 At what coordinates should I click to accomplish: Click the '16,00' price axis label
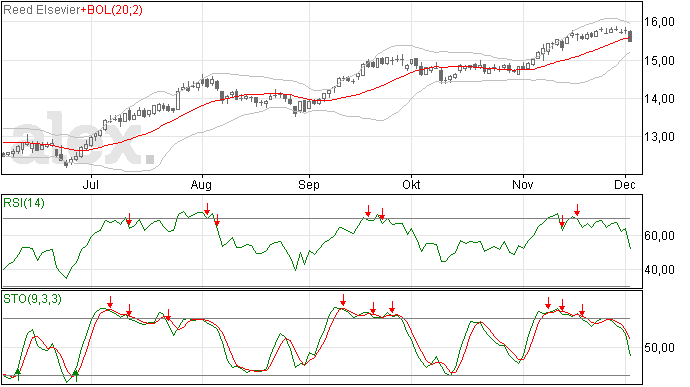click(659, 22)
